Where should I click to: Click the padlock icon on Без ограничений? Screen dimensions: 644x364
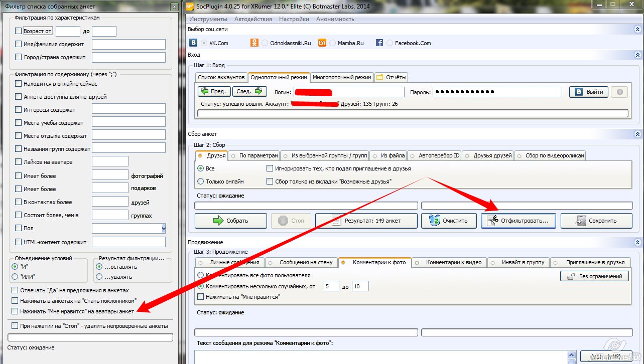tap(571, 276)
